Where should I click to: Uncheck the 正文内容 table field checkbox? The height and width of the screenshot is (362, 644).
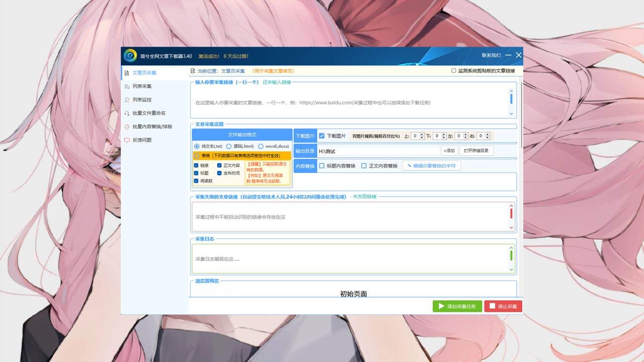coord(219,165)
